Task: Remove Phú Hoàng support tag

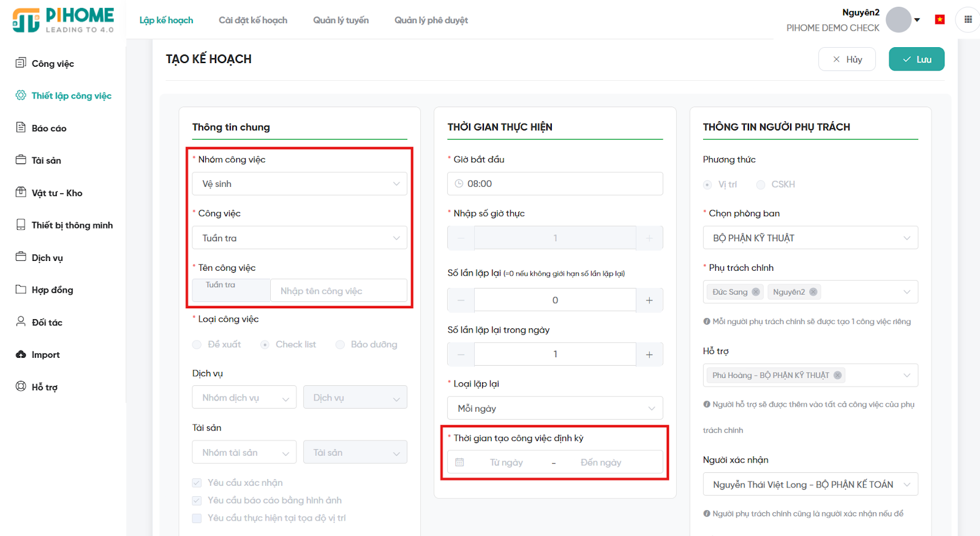Action: (837, 376)
